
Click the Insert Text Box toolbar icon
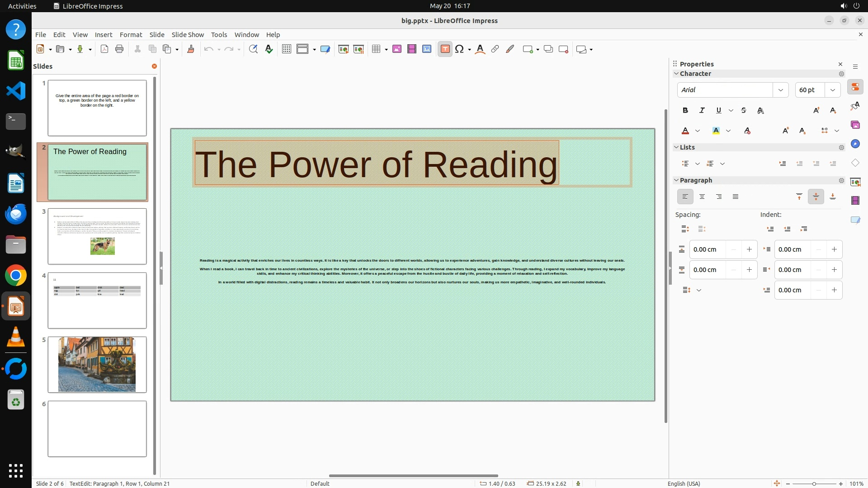445,49
